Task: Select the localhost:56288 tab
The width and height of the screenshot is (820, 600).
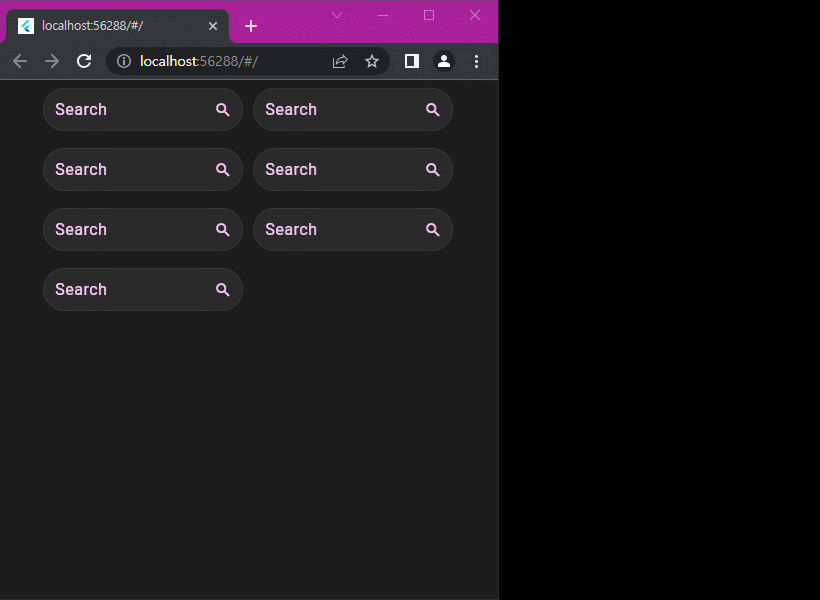Action: [117, 26]
